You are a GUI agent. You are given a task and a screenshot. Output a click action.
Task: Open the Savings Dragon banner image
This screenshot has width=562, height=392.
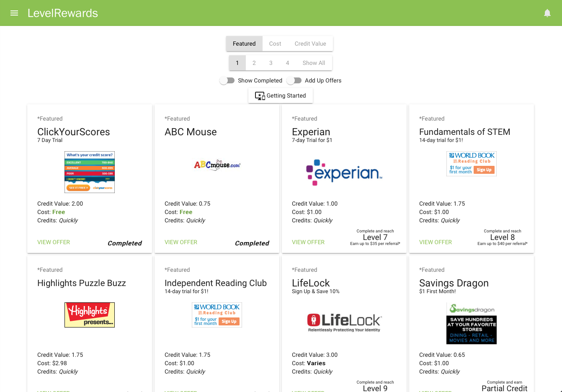click(472, 323)
